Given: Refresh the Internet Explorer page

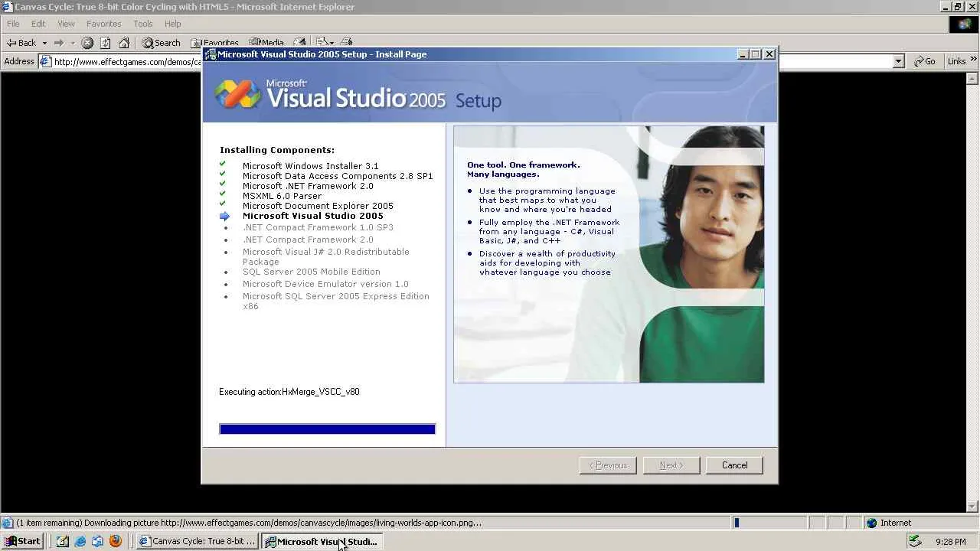Looking at the screenshot, I should coord(106,43).
